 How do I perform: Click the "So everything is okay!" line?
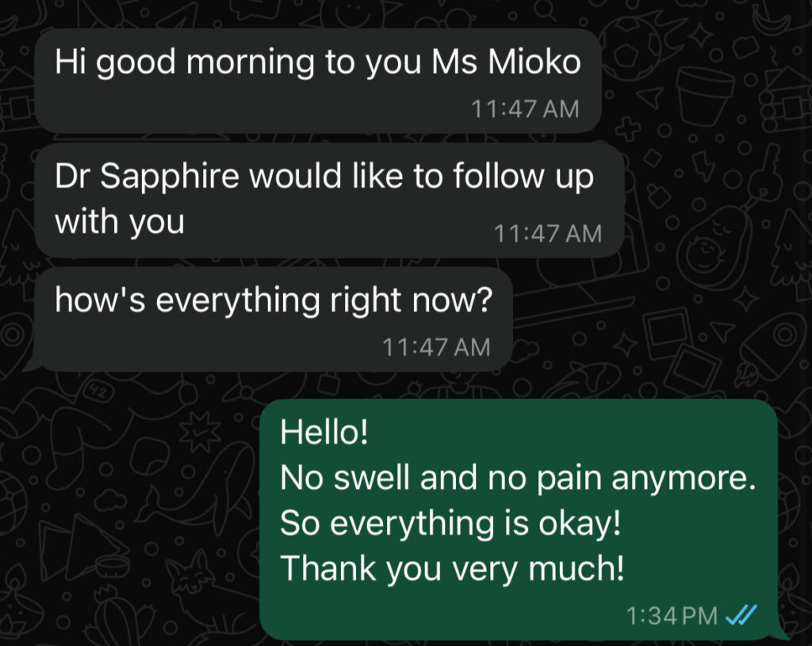(x=450, y=523)
